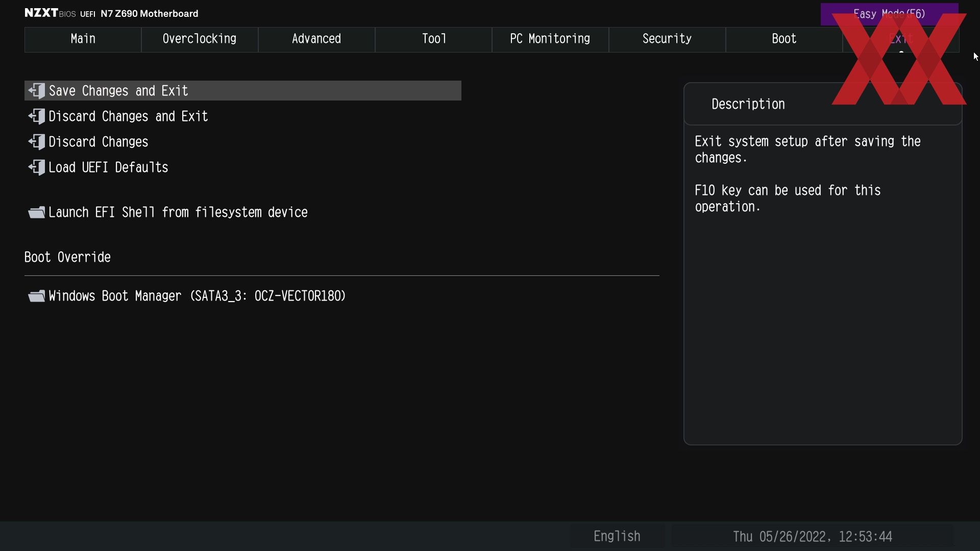The width and height of the screenshot is (980, 551).
Task: Click the Description panel header
Action: tap(823, 104)
